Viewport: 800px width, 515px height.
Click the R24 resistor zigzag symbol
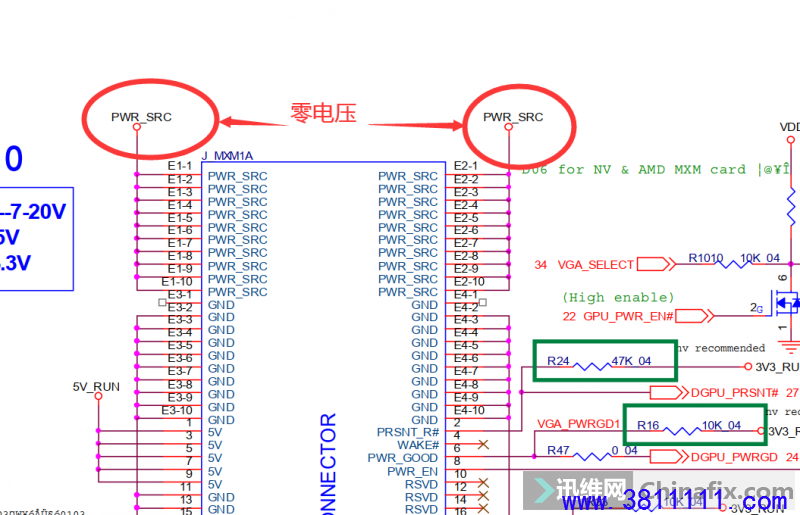pyautogui.click(x=591, y=366)
